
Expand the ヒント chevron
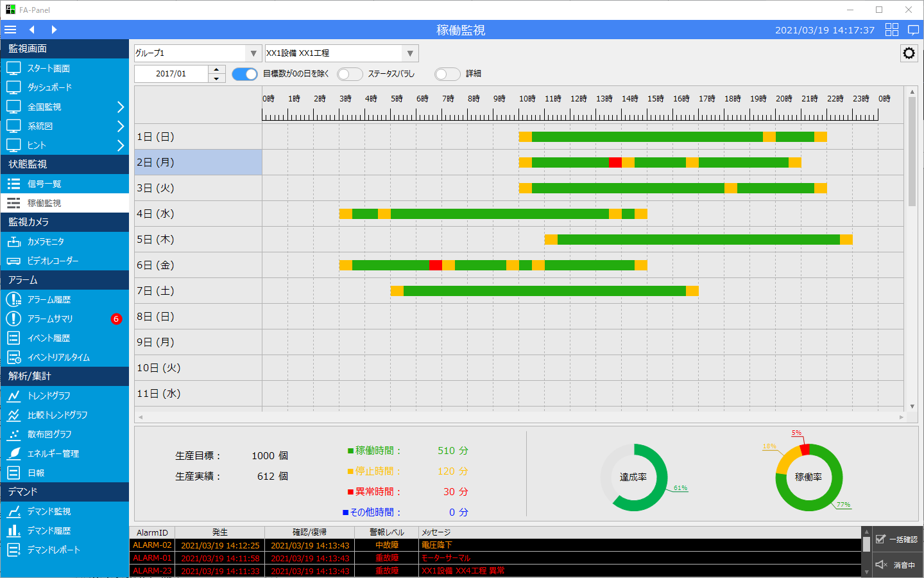point(120,145)
